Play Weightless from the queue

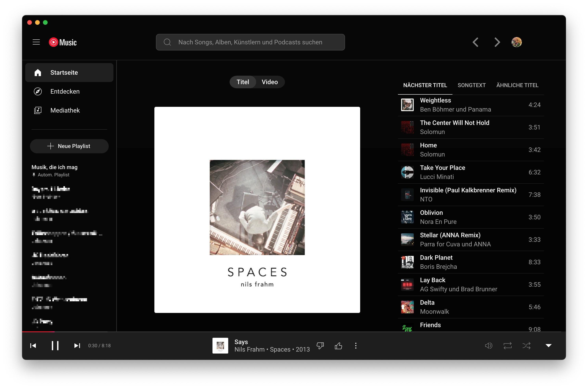pyautogui.click(x=471, y=105)
